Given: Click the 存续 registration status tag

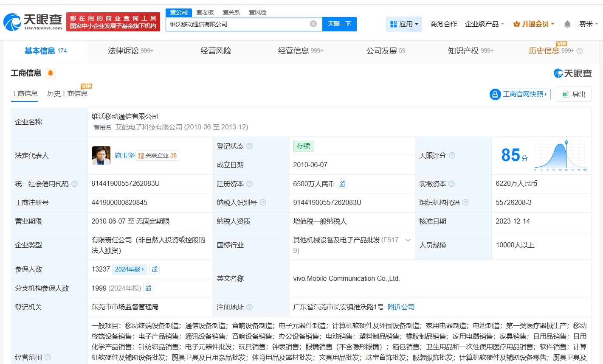Looking at the screenshot, I should pos(303,146).
